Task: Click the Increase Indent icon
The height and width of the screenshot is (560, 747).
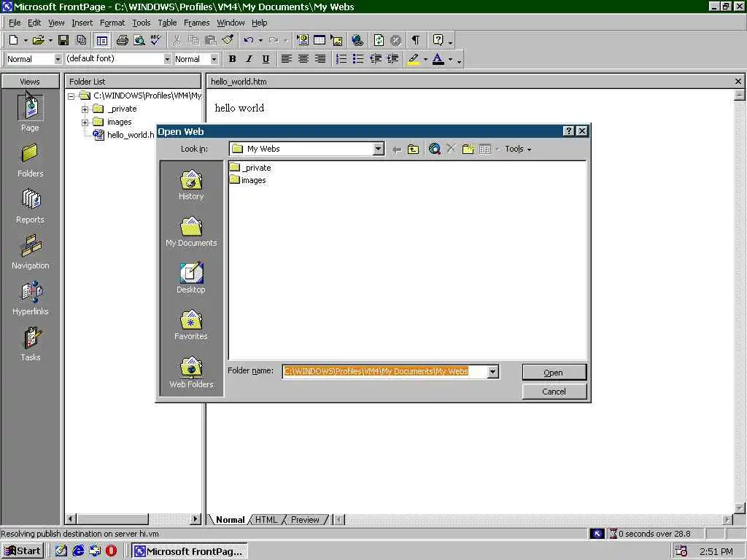Action: 392,59
